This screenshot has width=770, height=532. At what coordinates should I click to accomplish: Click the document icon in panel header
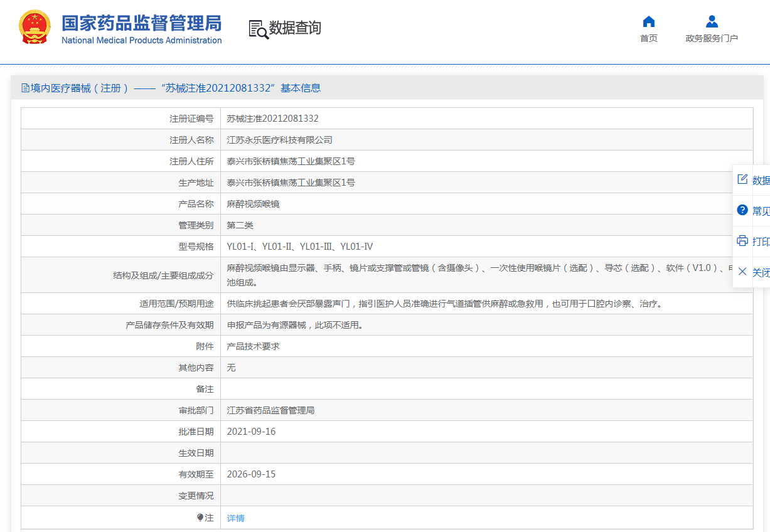pos(25,88)
